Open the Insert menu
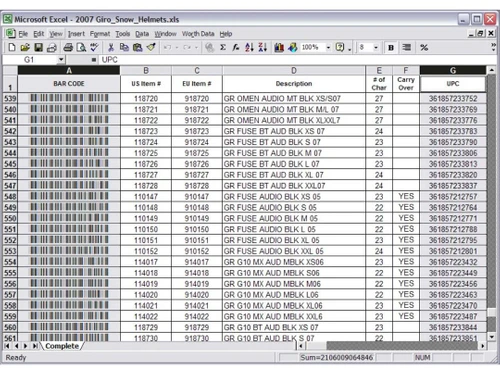The height and width of the screenshot is (375, 500). point(76,34)
